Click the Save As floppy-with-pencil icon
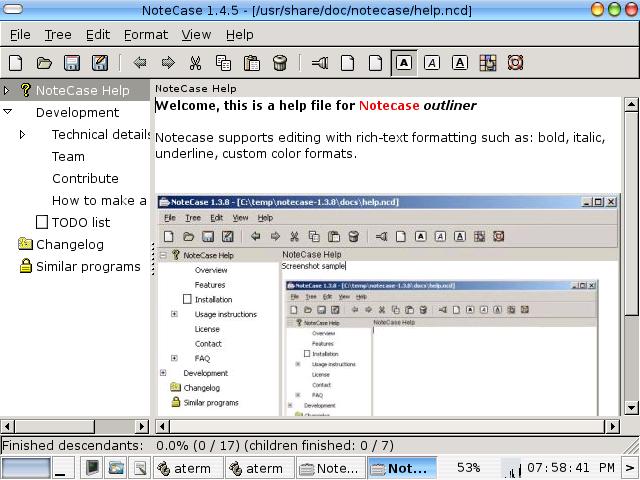This screenshot has width=640, height=480. (100, 63)
